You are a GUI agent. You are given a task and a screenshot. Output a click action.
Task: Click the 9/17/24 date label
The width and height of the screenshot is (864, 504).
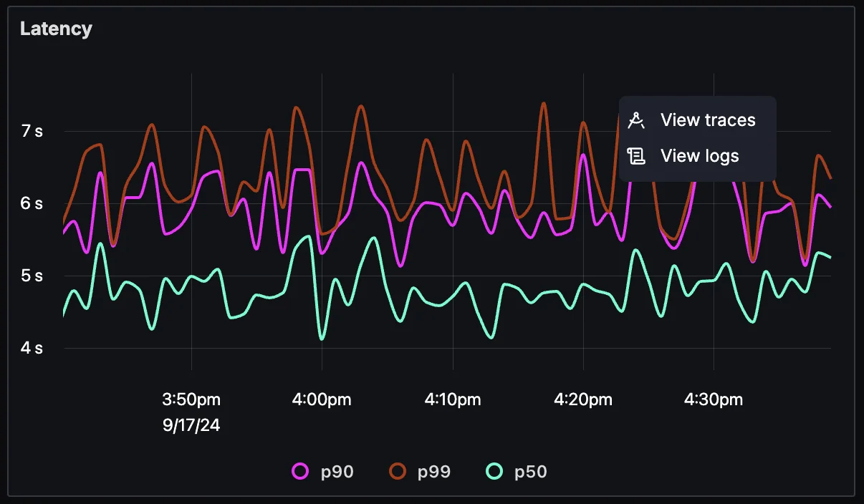191,425
